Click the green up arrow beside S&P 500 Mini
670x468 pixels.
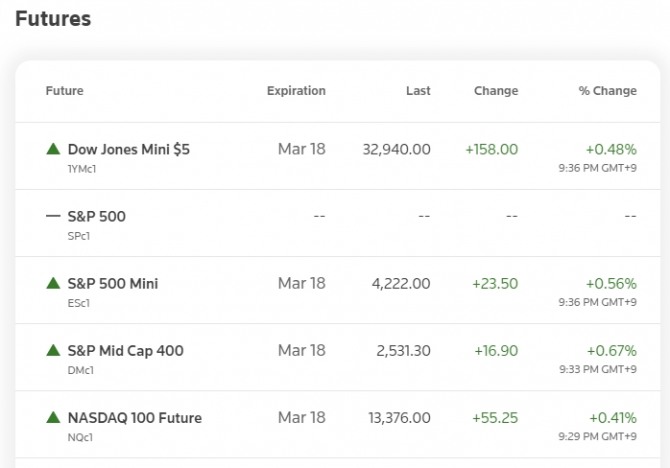[x=53, y=283]
